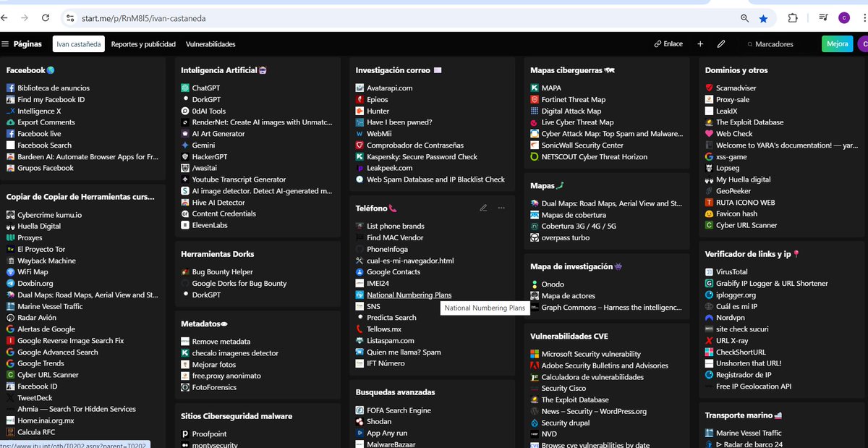Open the Nordvpn bookmark icon

coord(710,318)
